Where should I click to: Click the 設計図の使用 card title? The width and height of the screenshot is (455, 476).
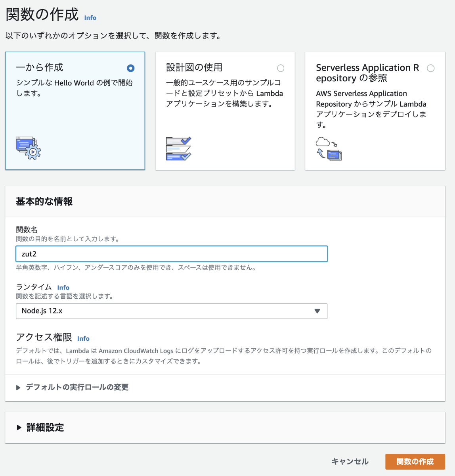click(x=194, y=67)
